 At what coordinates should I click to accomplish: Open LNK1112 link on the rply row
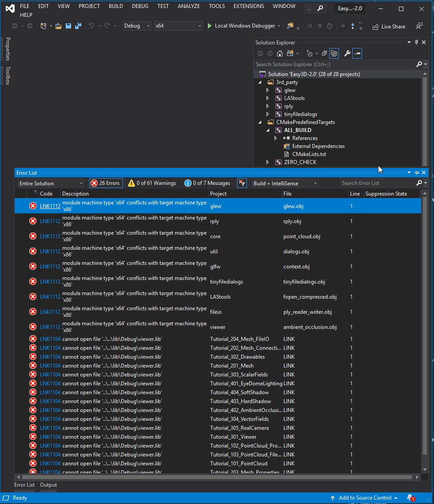click(x=50, y=221)
